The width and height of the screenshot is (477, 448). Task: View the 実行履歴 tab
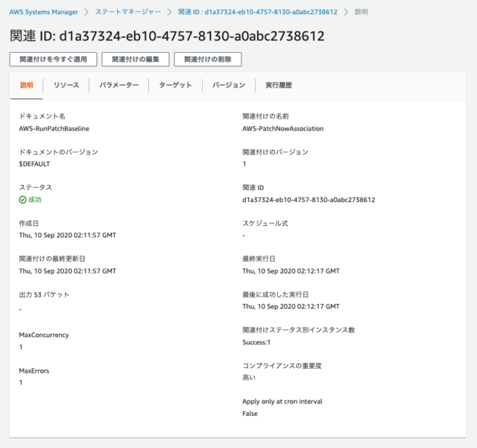pos(279,85)
